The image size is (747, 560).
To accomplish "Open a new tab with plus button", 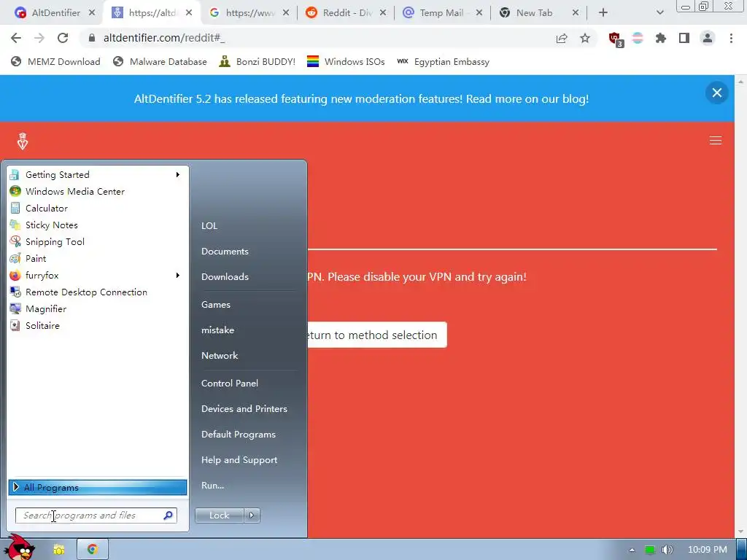I will tap(603, 13).
